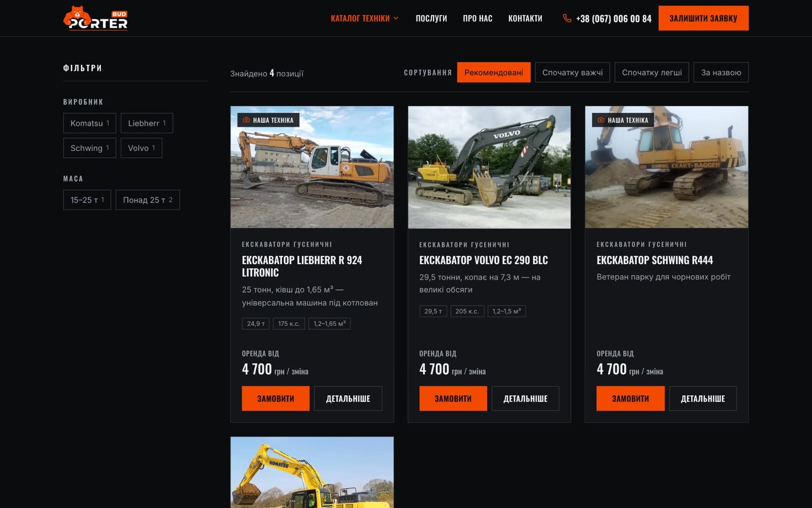Click 'Екскаватори гусеничні' label on Volvo card
This screenshot has height=508, width=812.
pos(464,244)
